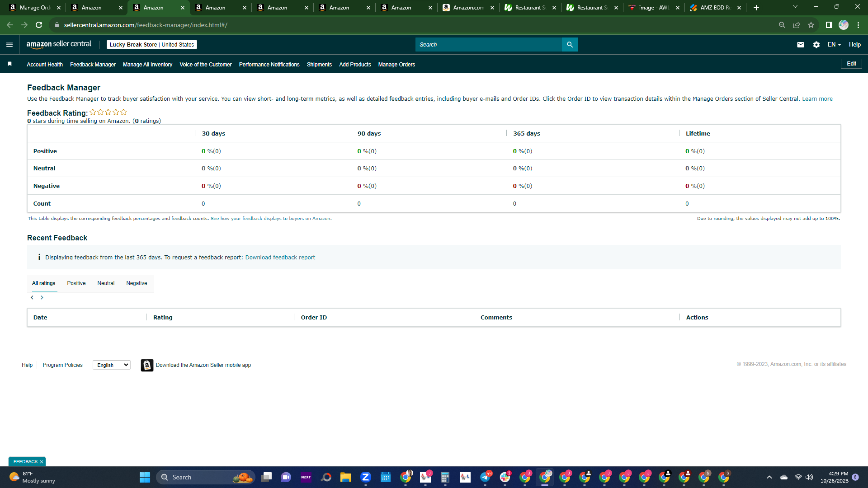
Task: Focus the Seller Central search field
Action: (x=488, y=45)
